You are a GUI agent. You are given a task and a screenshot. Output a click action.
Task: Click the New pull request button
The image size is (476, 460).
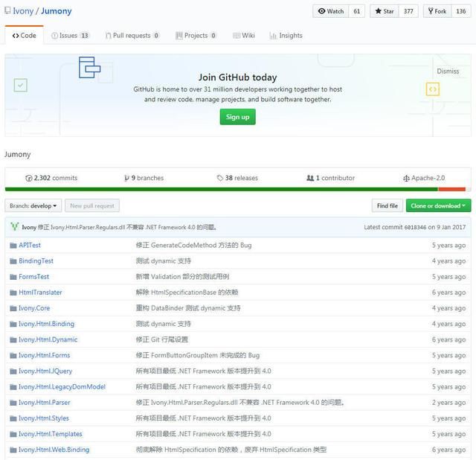point(92,205)
